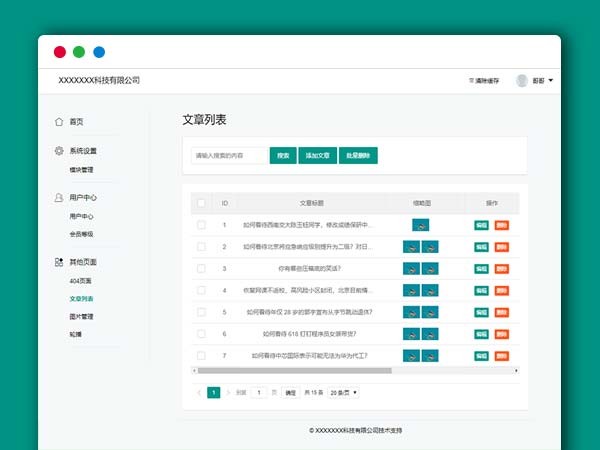Click the person icon for 用户中心
This screenshot has width=600, height=450.
click(58, 198)
